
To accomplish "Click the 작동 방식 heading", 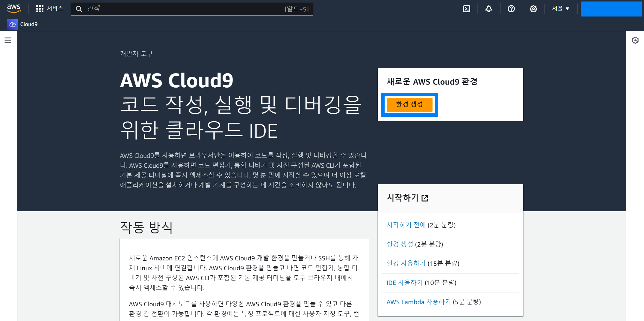I will (146, 227).
